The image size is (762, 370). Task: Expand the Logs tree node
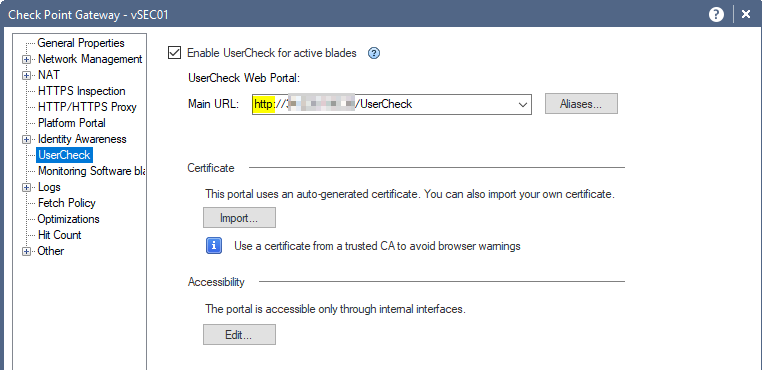point(26,187)
